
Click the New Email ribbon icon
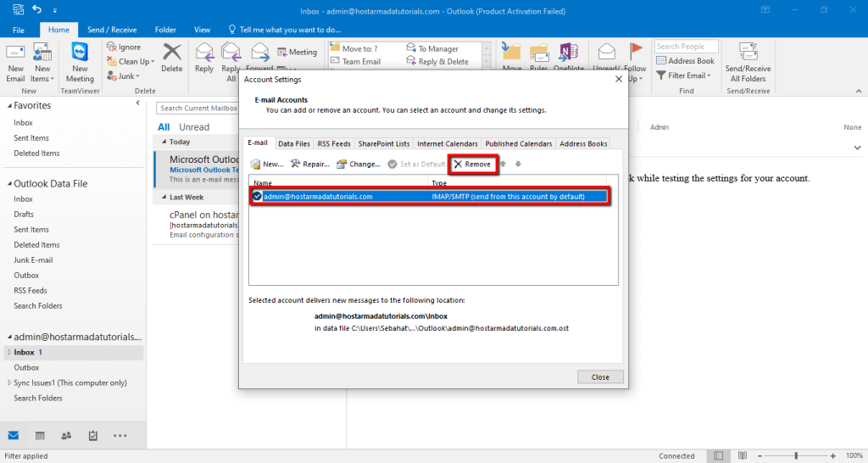coord(15,53)
